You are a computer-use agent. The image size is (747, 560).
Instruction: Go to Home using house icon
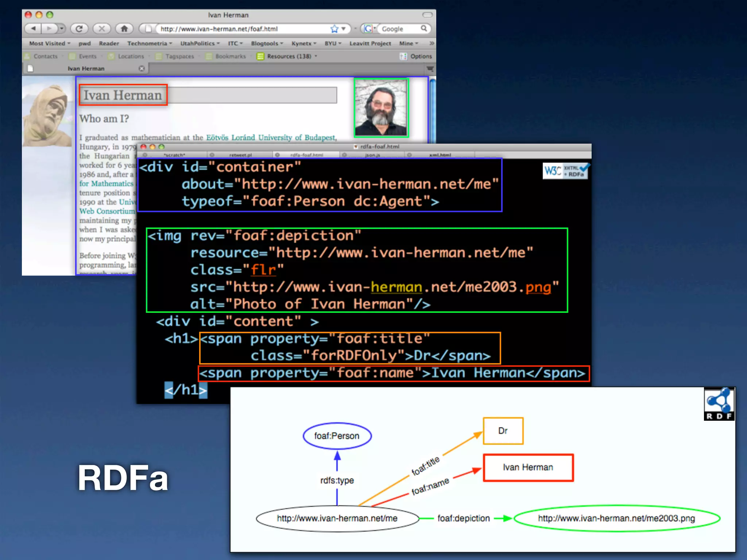124,28
